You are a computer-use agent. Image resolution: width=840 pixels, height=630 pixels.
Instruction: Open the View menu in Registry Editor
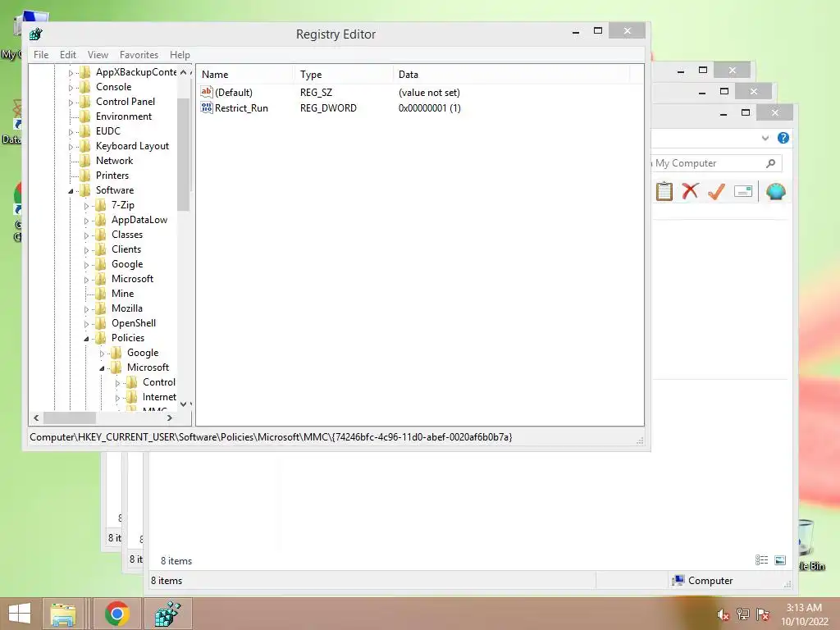[x=98, y=55]
